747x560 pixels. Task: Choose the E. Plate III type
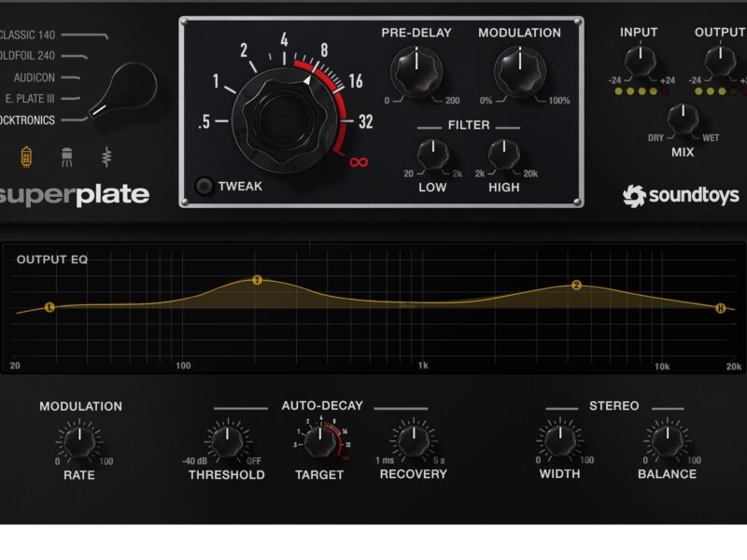click(x=30, y=98)
